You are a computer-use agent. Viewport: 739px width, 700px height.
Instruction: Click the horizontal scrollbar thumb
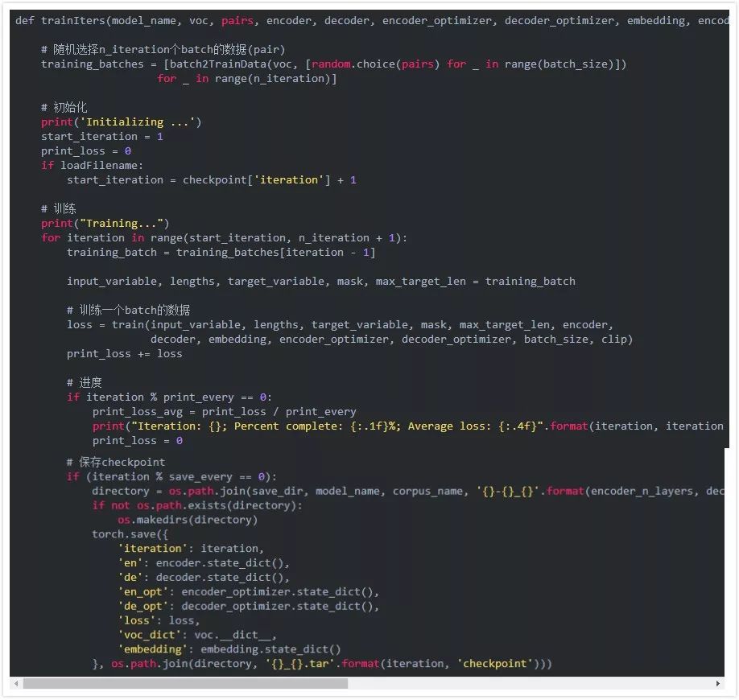tap(185, 684)
